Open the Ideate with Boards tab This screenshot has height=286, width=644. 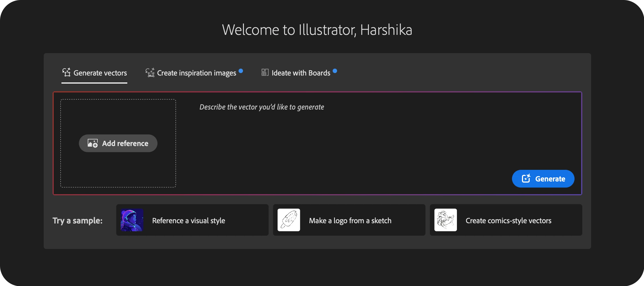click(299, 73)
